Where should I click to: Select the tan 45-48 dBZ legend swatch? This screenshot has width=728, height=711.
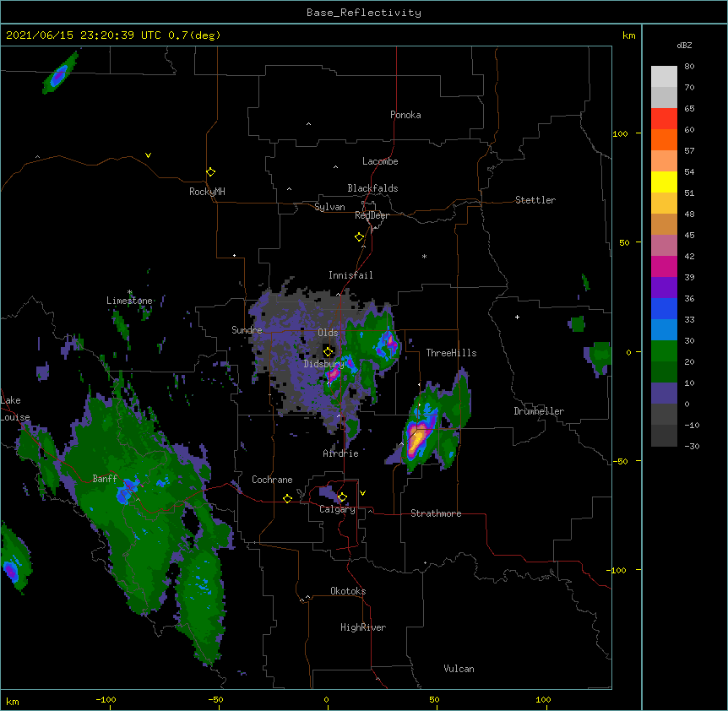664,224
